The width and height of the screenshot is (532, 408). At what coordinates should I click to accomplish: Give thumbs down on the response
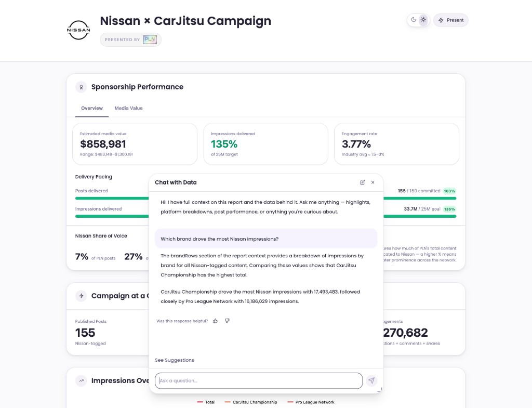coord(227,321)
